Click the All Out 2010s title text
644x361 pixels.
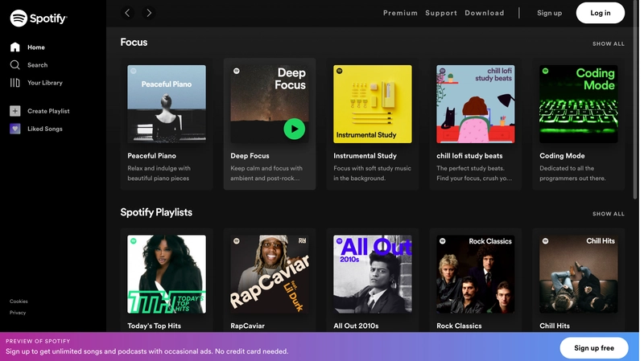[x=356, y=326]
